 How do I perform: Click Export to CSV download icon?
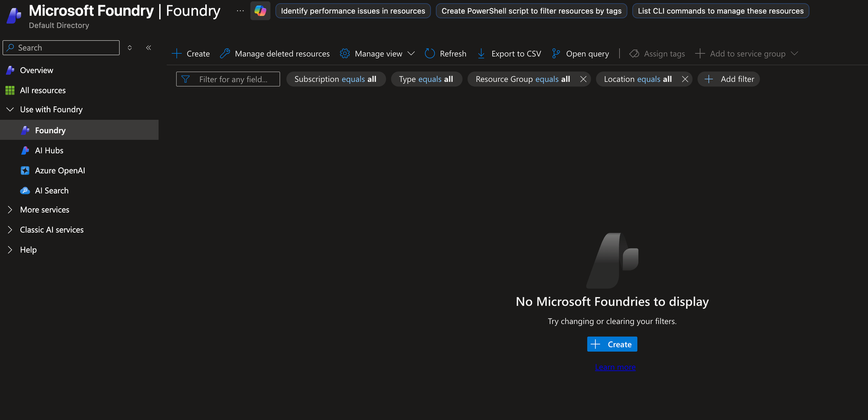coord(481,53)
